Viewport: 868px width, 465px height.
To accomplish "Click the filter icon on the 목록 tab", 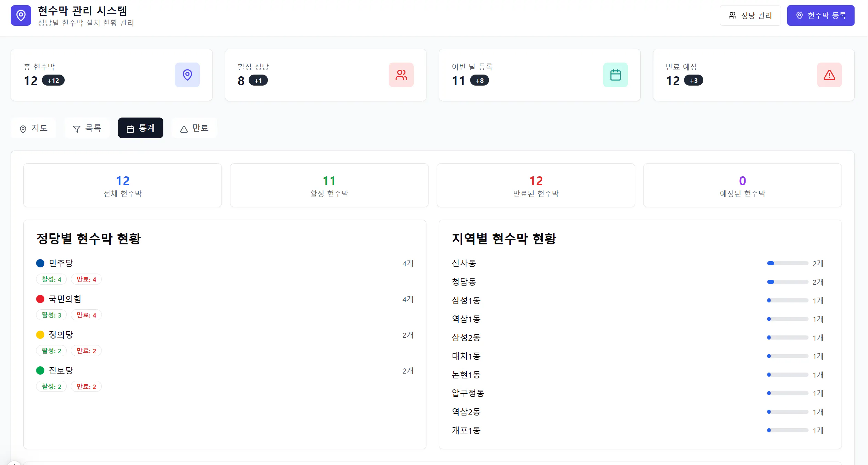I will [76, 128].
